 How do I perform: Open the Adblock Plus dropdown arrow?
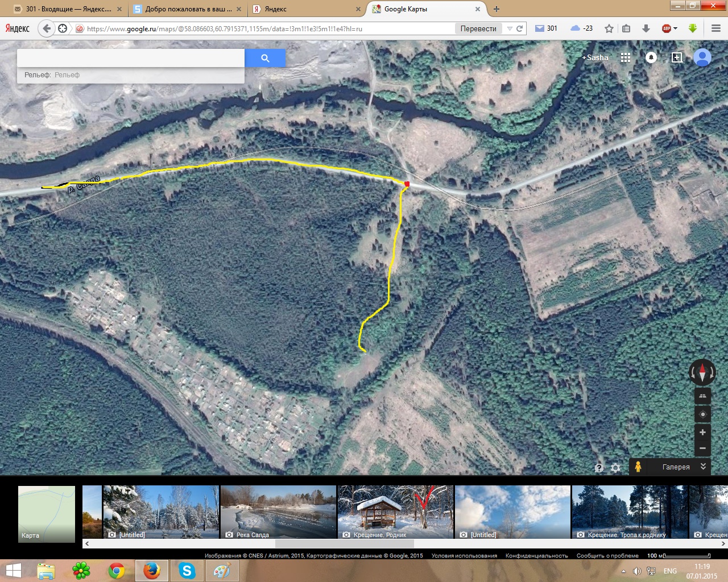[675, 28]
